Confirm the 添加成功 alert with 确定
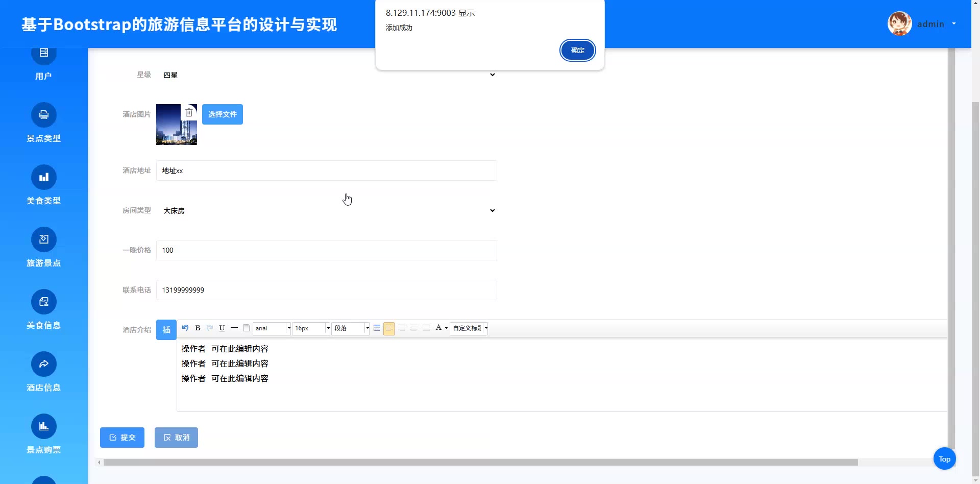Screen dimensions: 980x484 click(x=577, y=50)
